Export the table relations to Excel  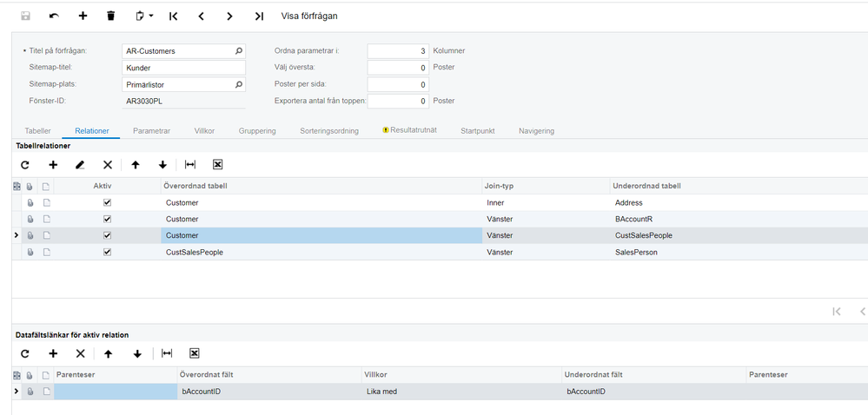click(x=217, y=164)
